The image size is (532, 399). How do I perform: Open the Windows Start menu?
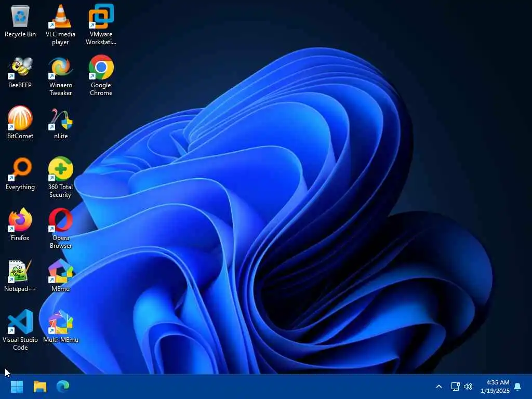pos(17,387)
